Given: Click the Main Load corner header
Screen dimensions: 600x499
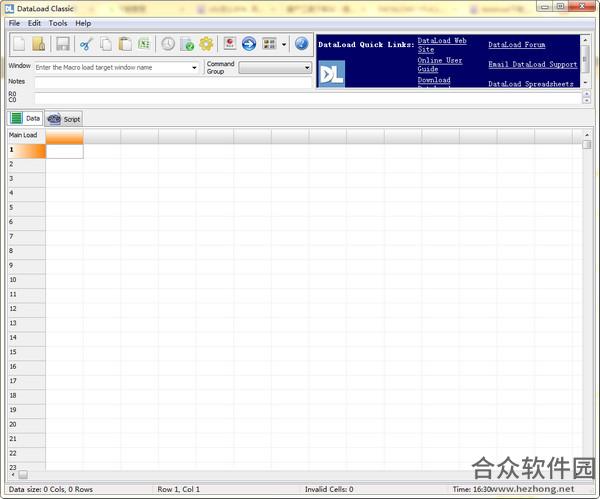Looking at the screenshot, I should pyautogui.click(x=26, y=135).
